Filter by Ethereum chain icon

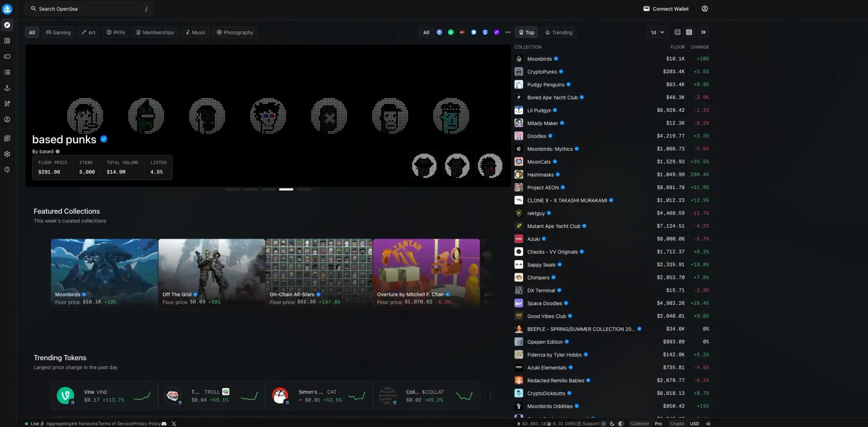[x=439, y=33]
